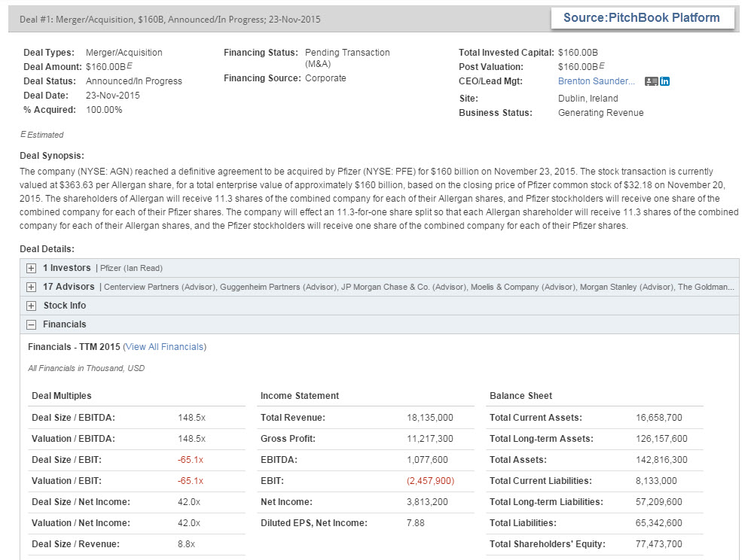Viewport: 745px width, 560px height.
Task: Select the Source: PitchBook Platform label
Action: point(641,17)
